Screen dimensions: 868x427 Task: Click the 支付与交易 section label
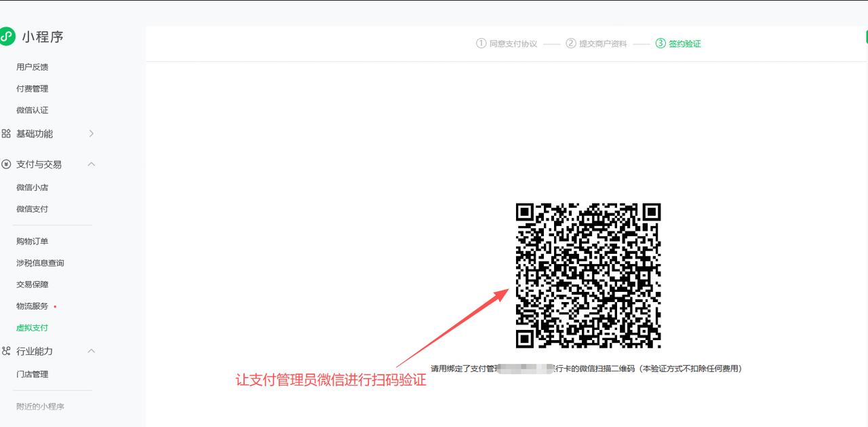(39, 164)
